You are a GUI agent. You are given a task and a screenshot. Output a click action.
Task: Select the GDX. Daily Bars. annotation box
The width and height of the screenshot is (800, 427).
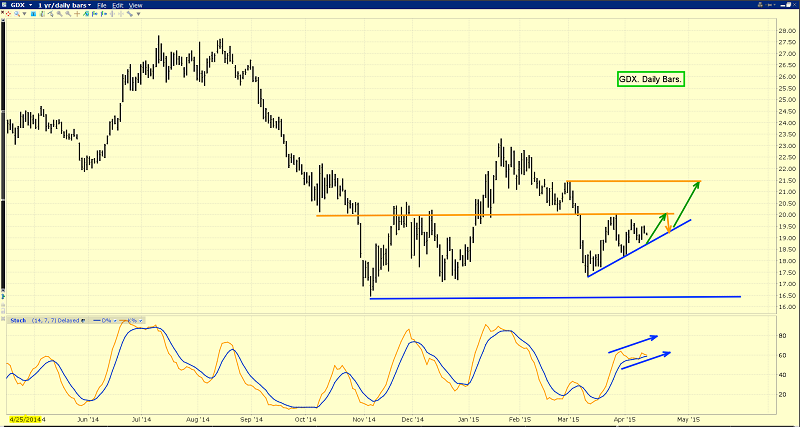(x=649, y=79)
